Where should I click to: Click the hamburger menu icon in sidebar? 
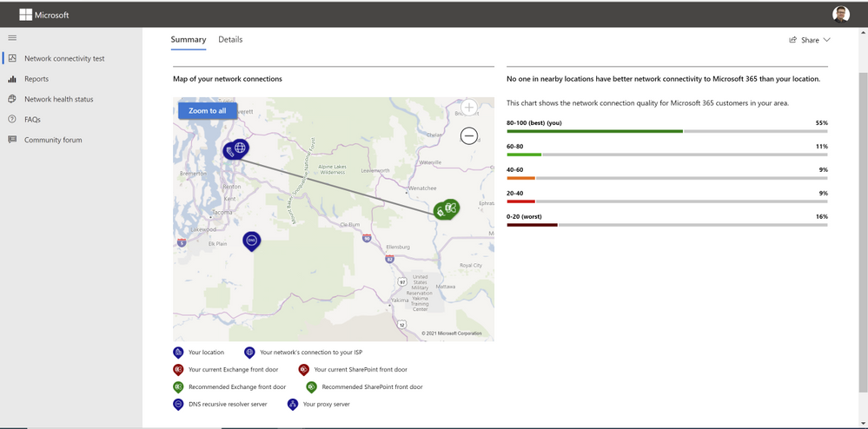12,37
